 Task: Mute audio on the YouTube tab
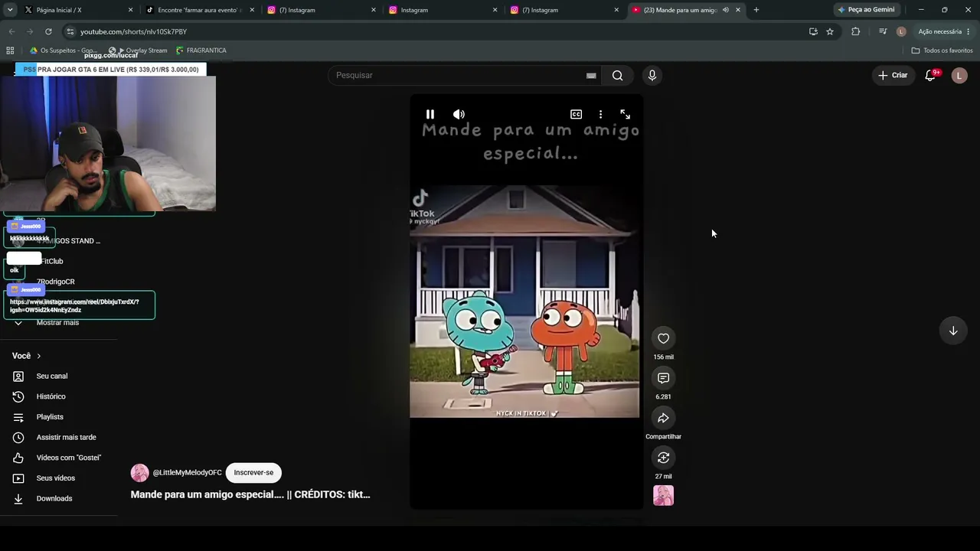coord(725,10)
